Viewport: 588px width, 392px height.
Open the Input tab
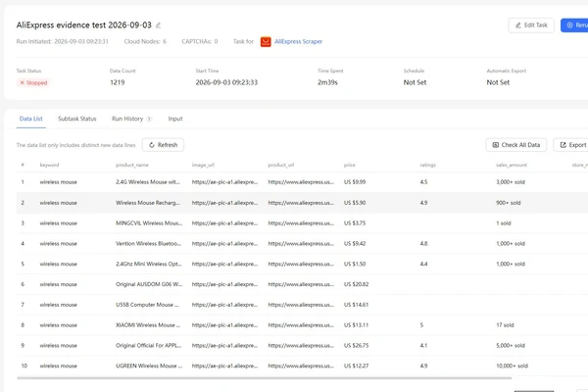[x=175, y=119]
